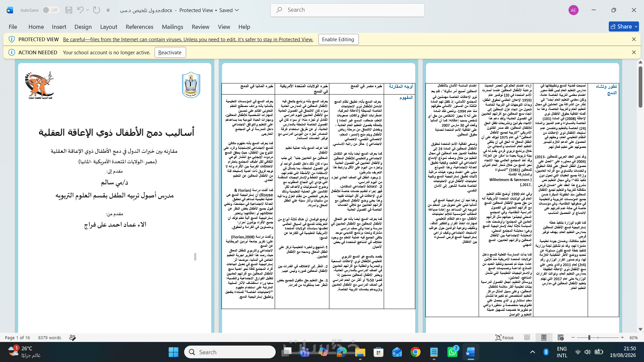
Task: Click the vertical scrollbar up arrow
Action: (640, 62)
